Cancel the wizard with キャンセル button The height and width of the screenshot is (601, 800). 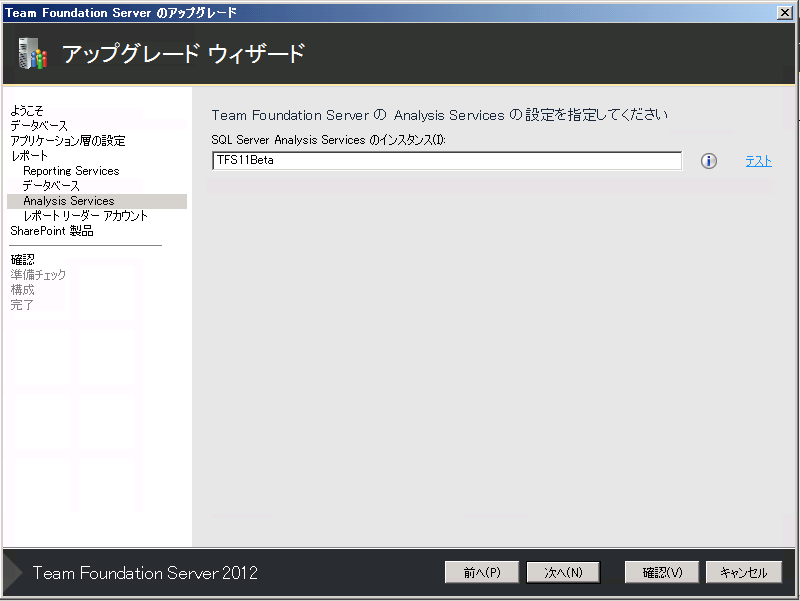(x=743, y=572)
